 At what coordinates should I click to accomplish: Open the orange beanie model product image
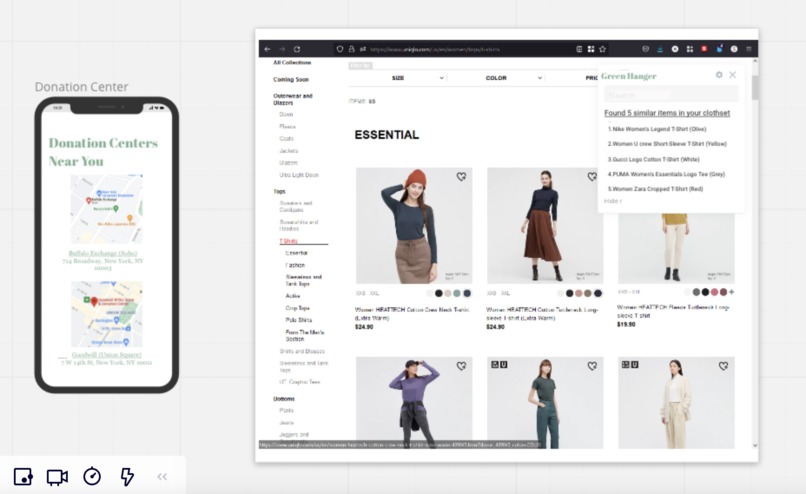click(x=414, y=225)
